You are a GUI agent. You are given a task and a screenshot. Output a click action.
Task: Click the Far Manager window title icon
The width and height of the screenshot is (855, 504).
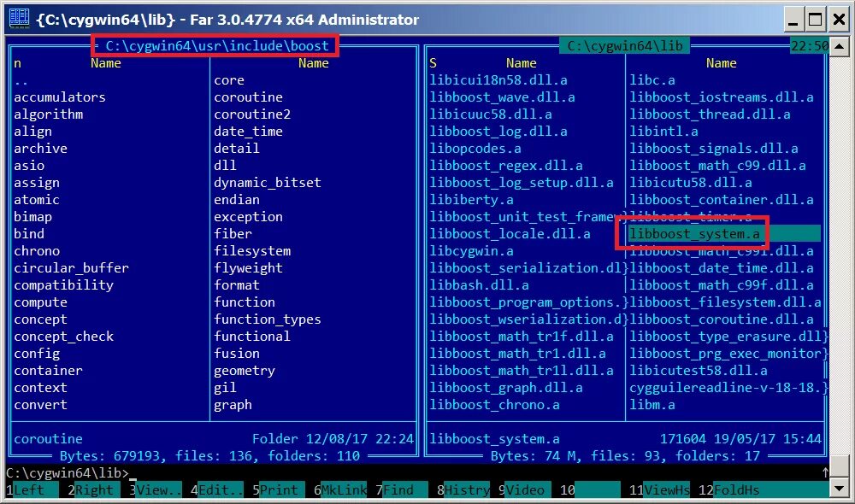point(19,18)
